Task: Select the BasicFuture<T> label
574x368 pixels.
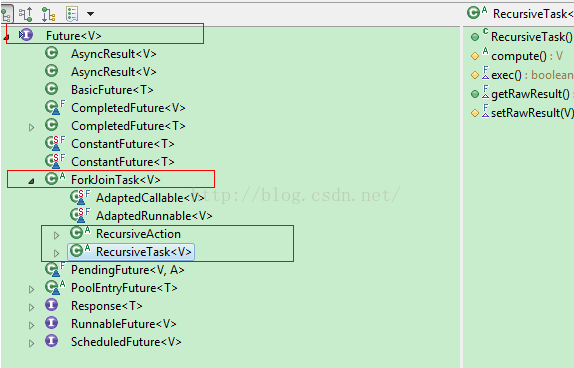Action: (112, 90)
